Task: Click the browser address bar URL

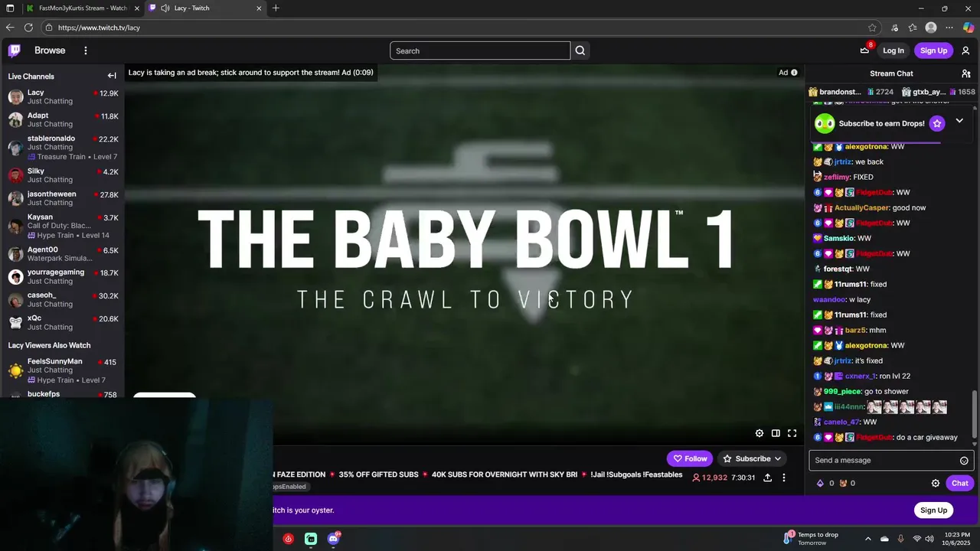Action: (99, 28)
